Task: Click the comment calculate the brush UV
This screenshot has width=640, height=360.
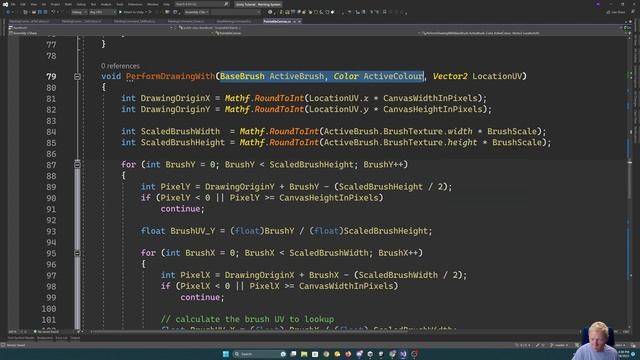Action: pyautogui.click(x=247, y=319)
